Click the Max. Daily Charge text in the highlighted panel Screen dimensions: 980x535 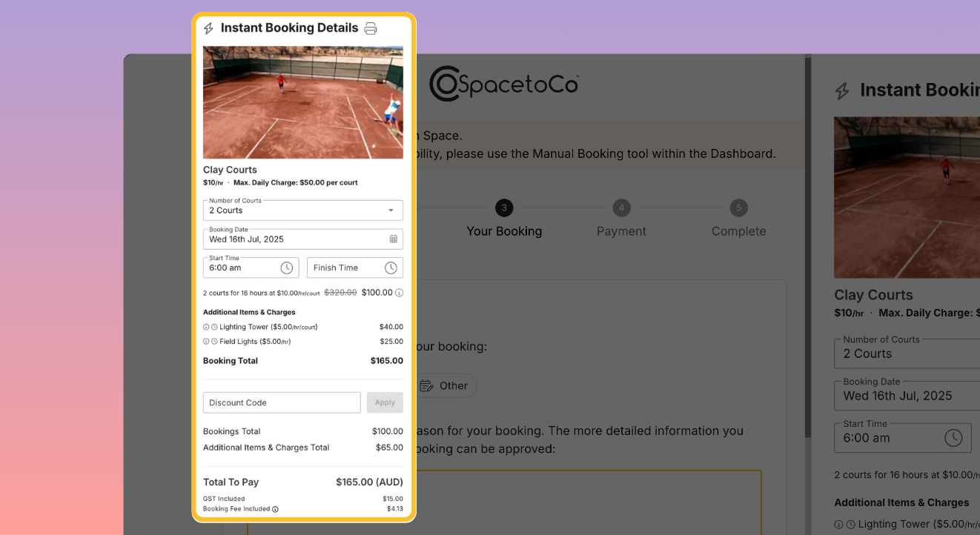coord(296,182)
